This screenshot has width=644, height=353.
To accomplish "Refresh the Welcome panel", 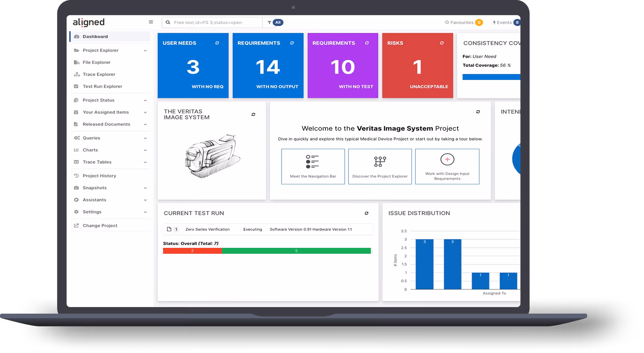I will 478,112.
